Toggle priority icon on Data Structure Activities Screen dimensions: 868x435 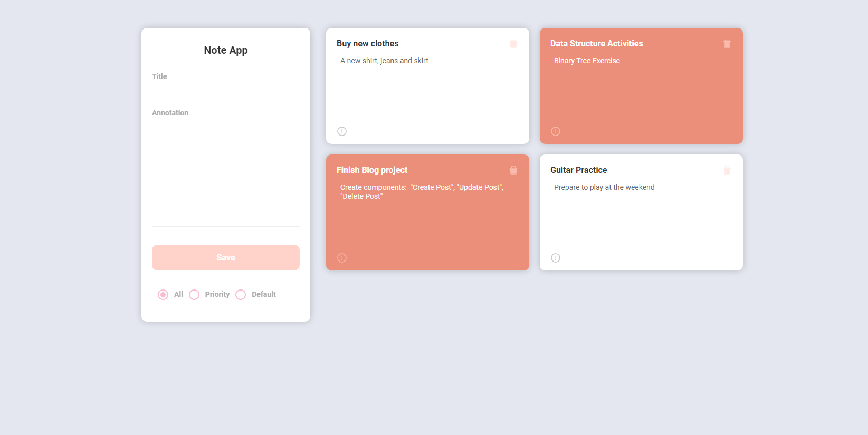556,131
